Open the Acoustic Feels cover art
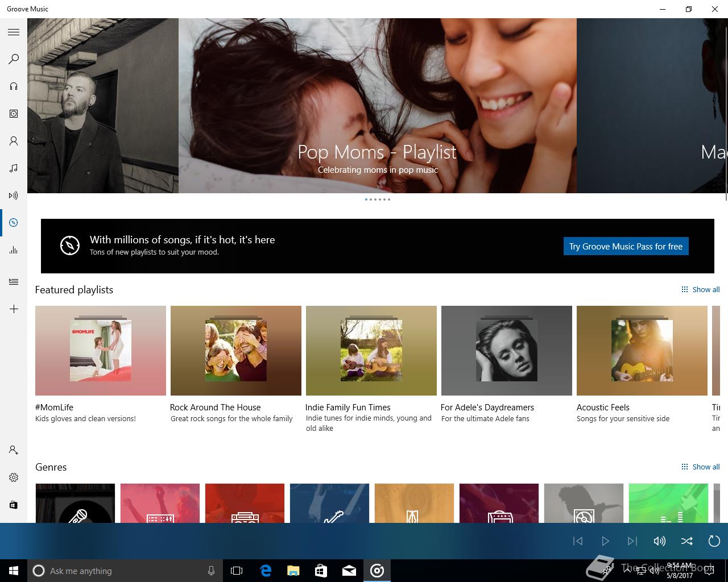 tap(642, 351)
